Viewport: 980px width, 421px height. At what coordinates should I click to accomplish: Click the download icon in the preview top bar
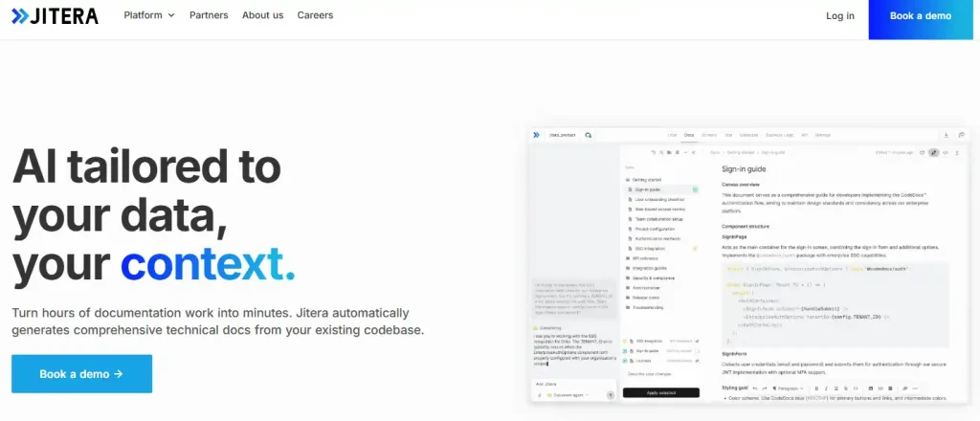tap(946, 135)
